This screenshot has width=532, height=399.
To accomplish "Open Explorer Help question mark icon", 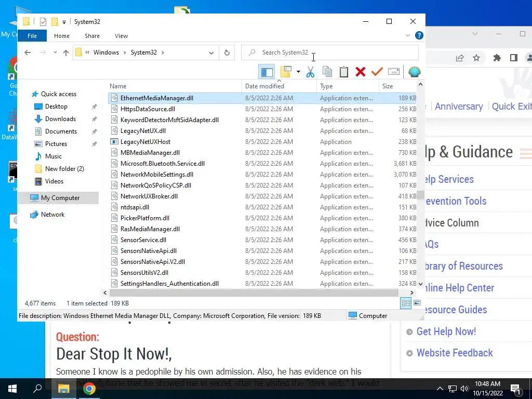I will click(419, 35).
